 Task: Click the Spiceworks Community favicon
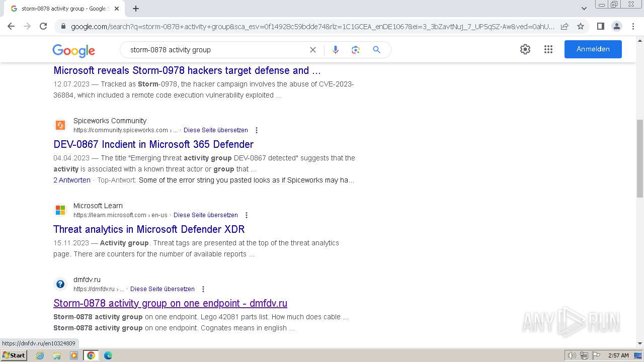tap(60, 125)
